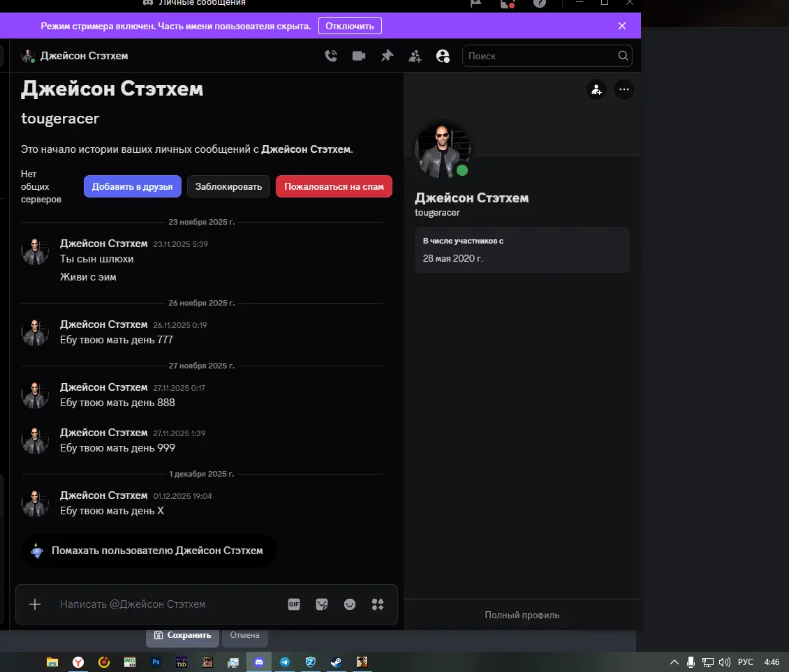Click the Заблокировать button
The width and height of the screenshot is (789, 672).
[x=228, y=186]
